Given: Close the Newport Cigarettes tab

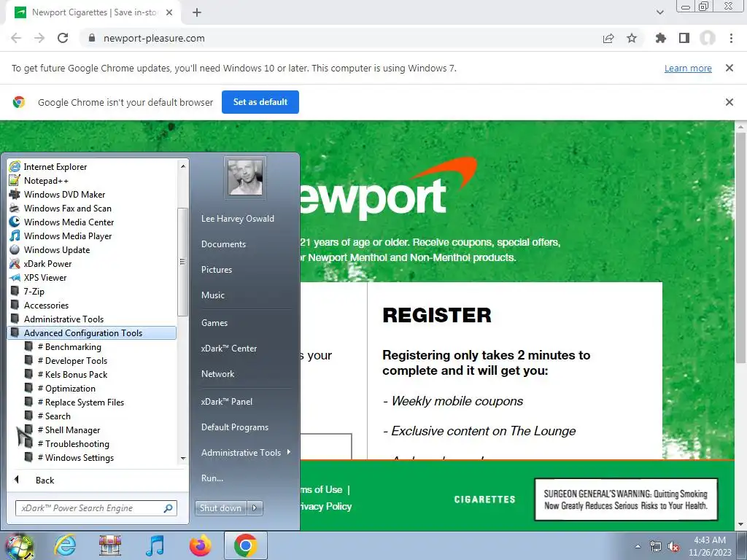Looking at the screenshot, I should 169,12.
